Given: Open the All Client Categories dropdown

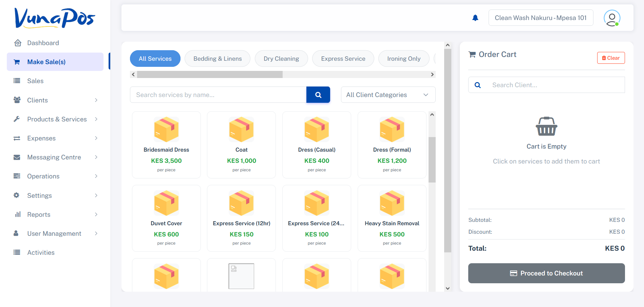Looking at the screenshot, I should point(388,95).
